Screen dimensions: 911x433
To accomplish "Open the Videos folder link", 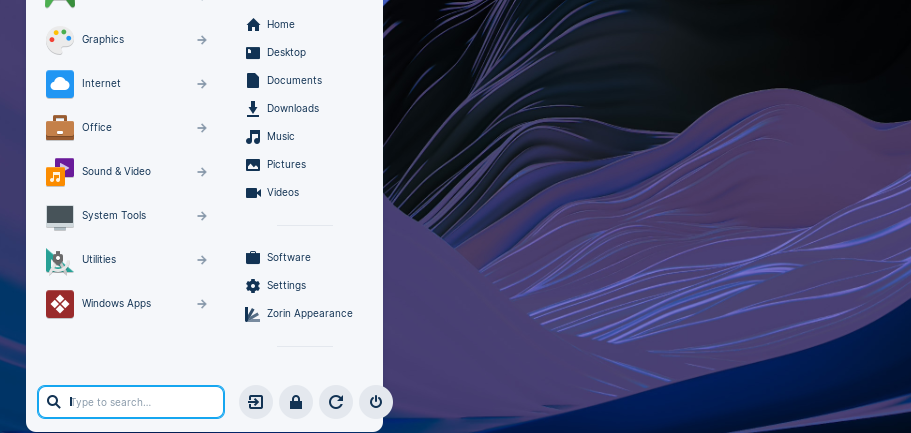I will (x=283, y=192).
